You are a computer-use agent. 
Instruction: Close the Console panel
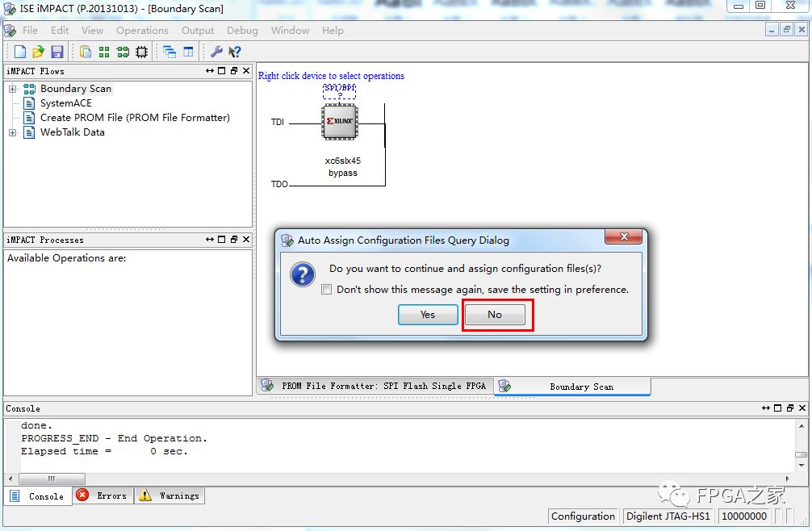pyautogui.click(x=802, y=408)
